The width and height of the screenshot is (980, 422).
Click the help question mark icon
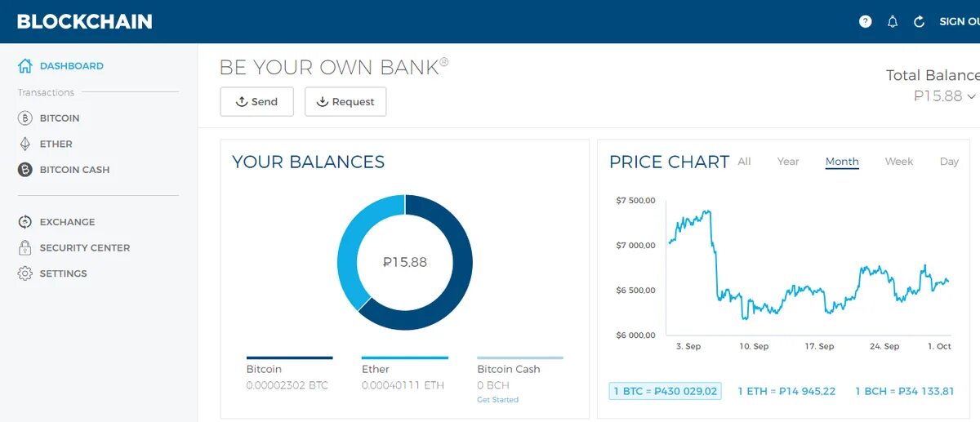tap(866, 22)
